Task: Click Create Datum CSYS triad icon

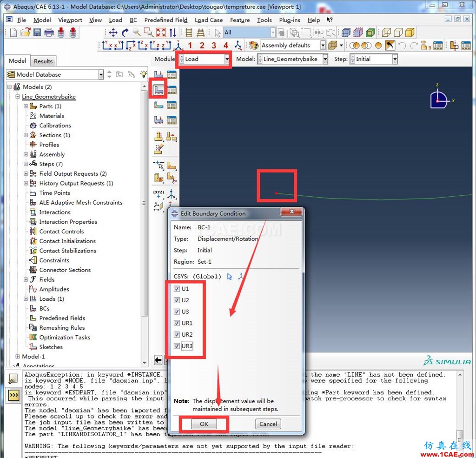Action: click(241, 276)
